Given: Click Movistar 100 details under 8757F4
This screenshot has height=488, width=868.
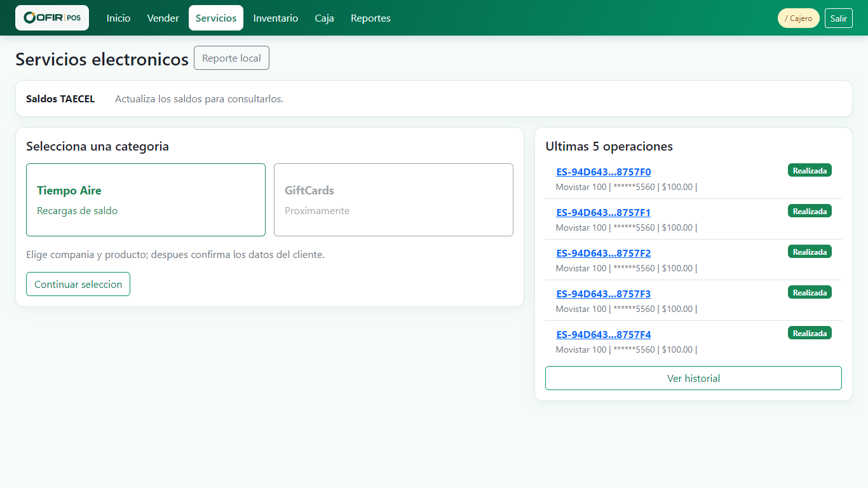Looking at the screenshot, I should click(627, 349).
